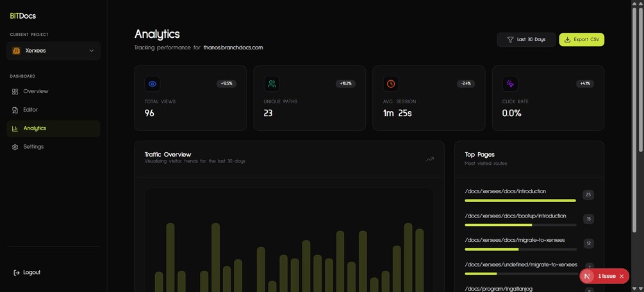This screenshot has width=644, height=292.
Task: Click the Xerxees project icon
Action: (x=16, y=51)
